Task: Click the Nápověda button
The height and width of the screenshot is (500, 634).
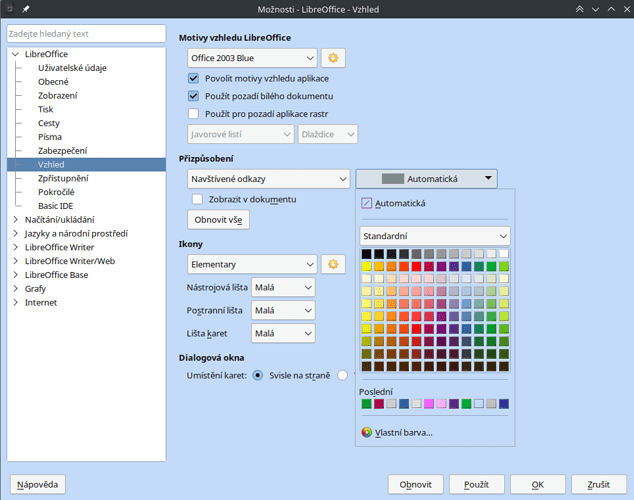Action: pyautogui.click(x=38, y=484)
